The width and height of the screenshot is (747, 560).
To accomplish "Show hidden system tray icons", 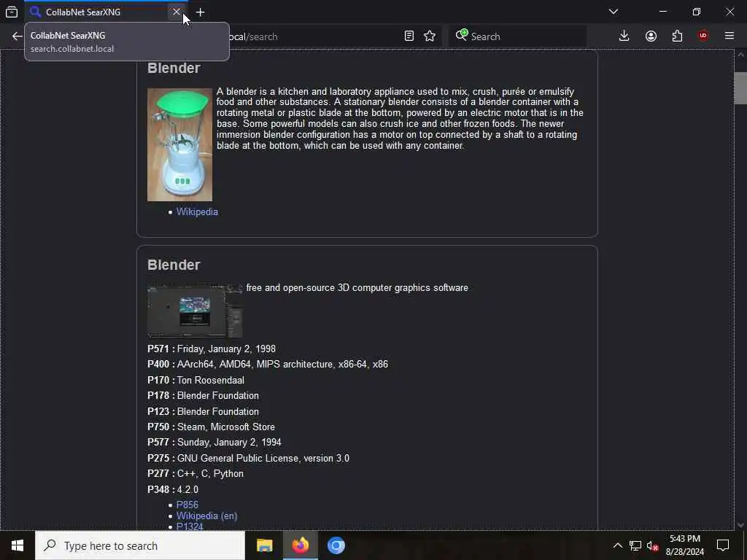I will click(x=617, y=545).
